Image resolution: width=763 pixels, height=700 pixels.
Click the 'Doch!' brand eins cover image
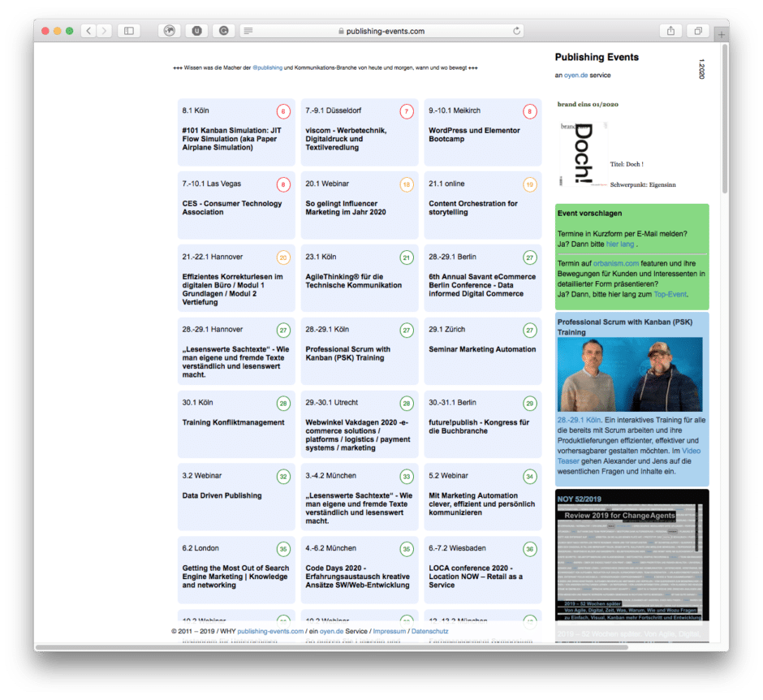581,155
